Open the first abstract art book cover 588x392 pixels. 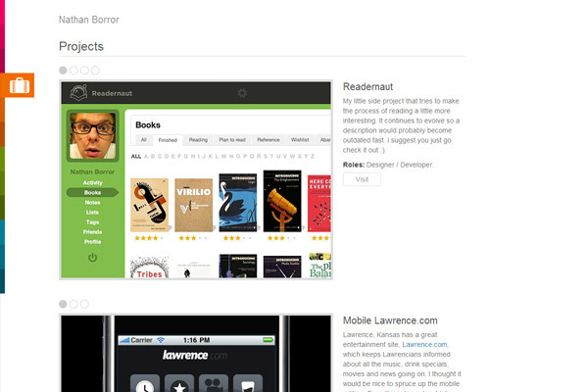pos(149,205)
